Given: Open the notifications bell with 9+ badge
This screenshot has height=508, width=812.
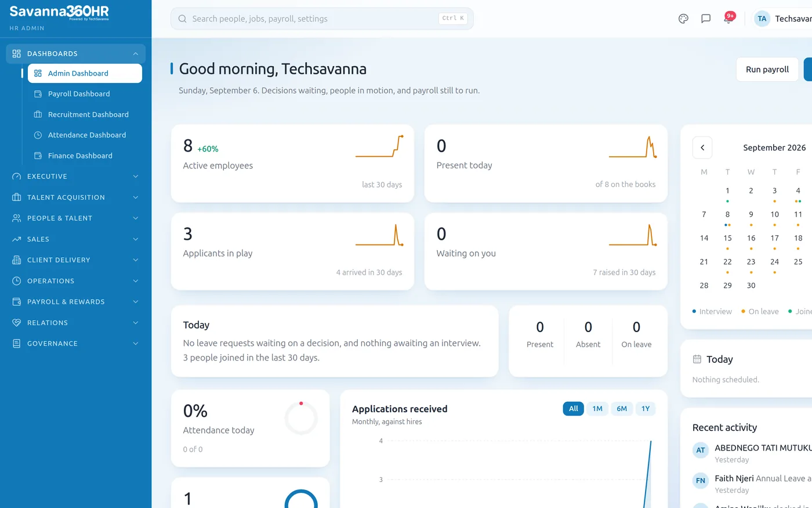Looking at the screenshot, I should click(x=728, y=18).
